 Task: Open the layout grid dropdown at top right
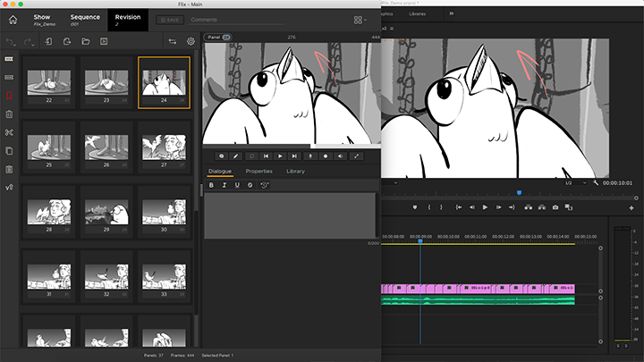360,20
